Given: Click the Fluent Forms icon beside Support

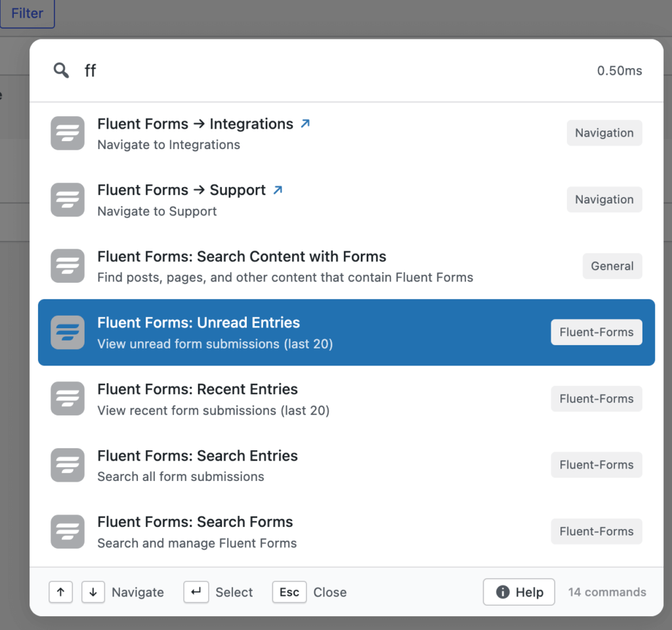Looking at the screenshot, I should tap(68, 199).
